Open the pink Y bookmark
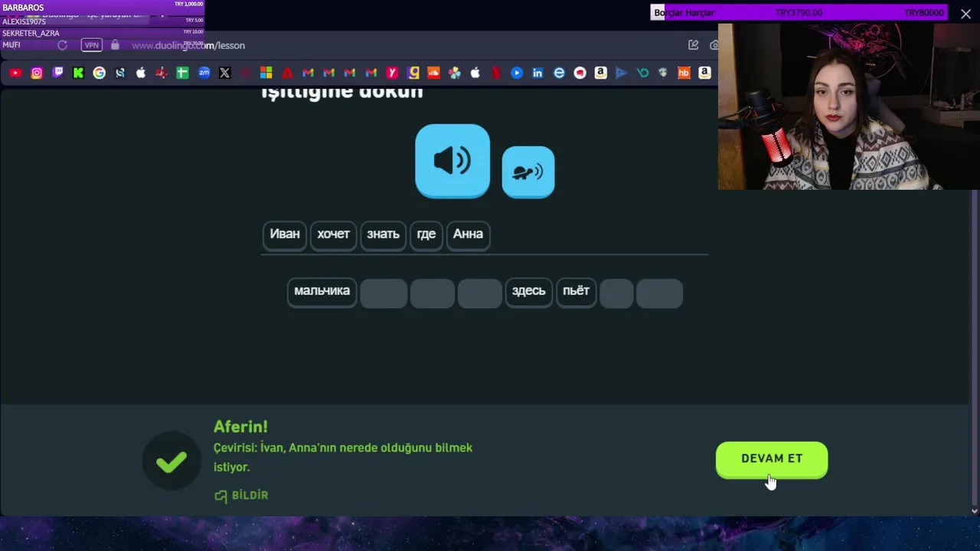The width and height of the screenshot is (980, 551). (392, 73)
